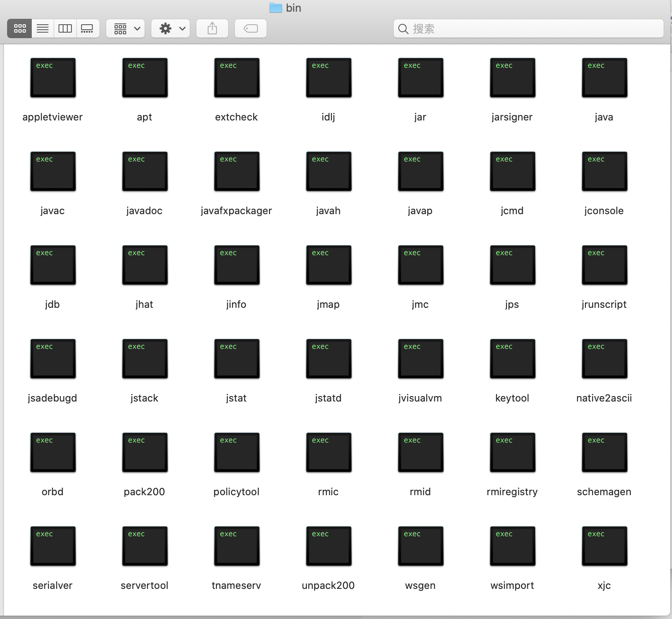
Task: Switch to column view mode
Action: (65, 28)
